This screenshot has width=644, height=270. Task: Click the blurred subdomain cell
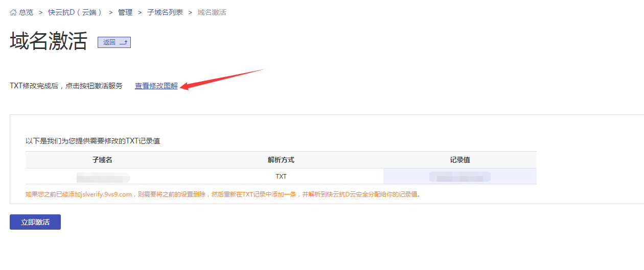pyautogui.click(x=102, y=177)
